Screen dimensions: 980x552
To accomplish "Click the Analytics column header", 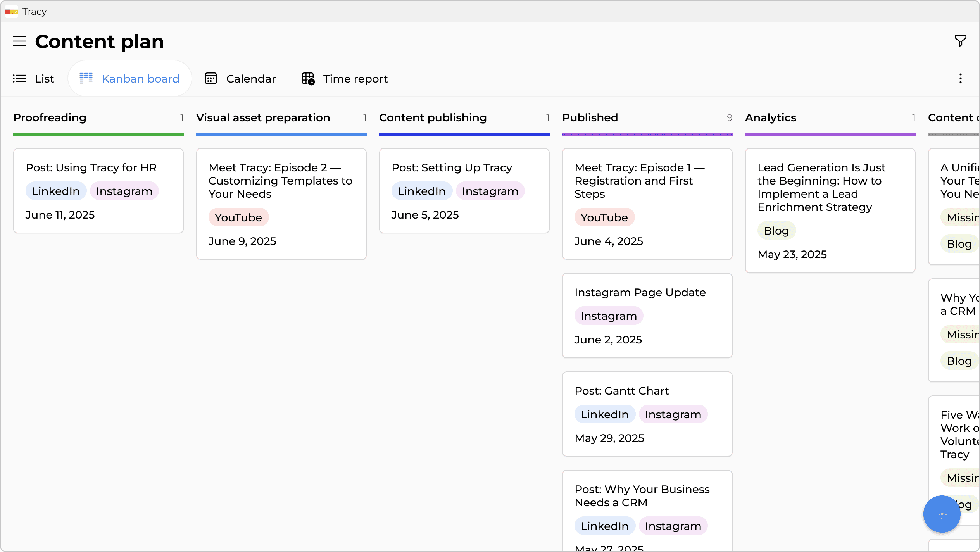I will tap(770, 118).
